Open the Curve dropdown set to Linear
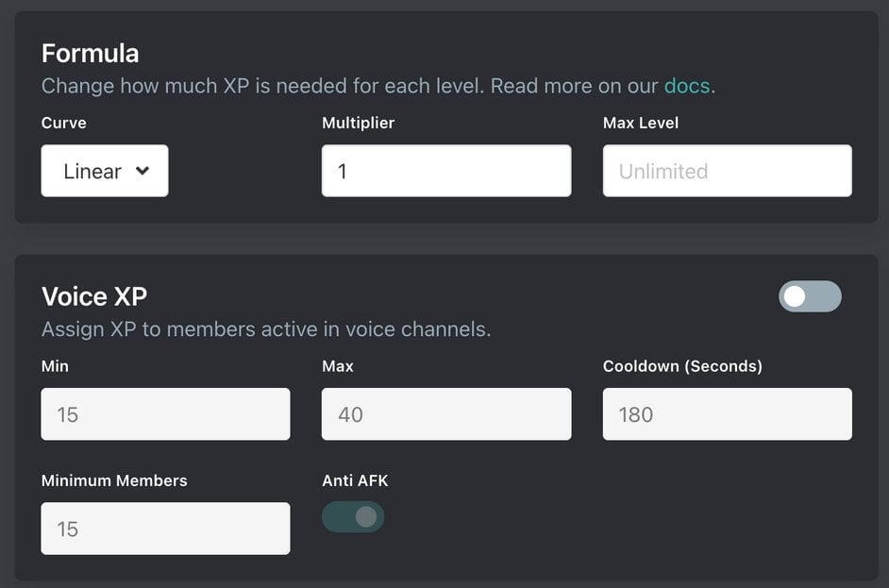This screenshot has width=889, height=588. click(104, 171)
